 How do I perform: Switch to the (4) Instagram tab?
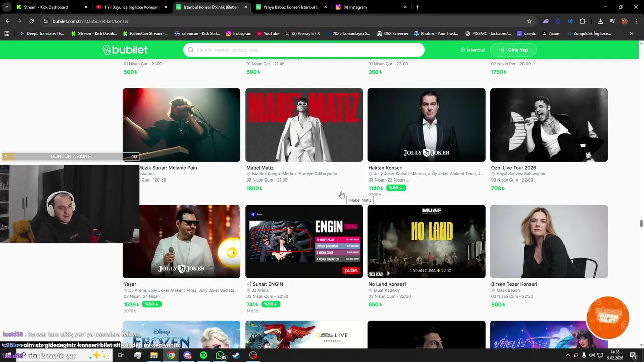click(x=371, y=7)
